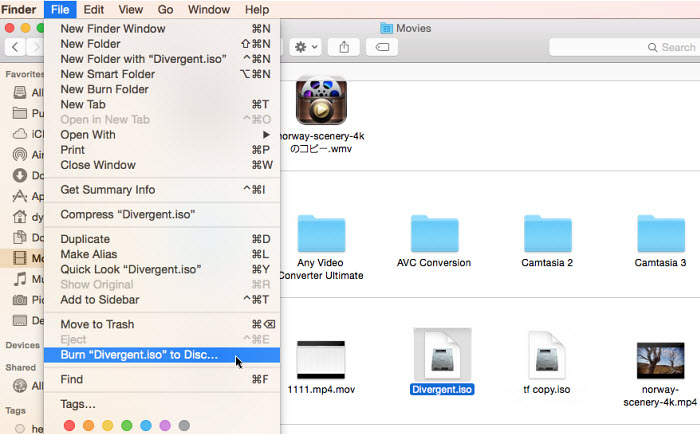Open All My Files in sidebar

coord(28,92)
